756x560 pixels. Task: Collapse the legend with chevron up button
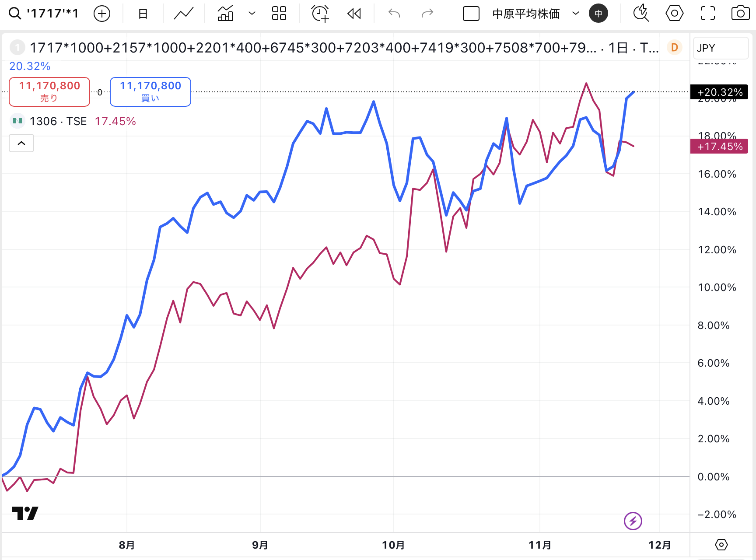[x=21, y=143]
